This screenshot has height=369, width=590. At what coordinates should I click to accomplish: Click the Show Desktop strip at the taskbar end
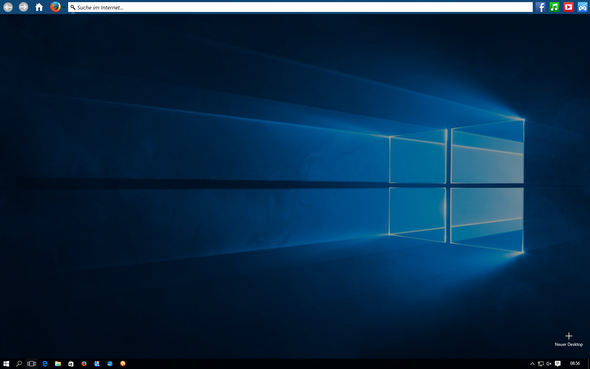pos(588,364)
